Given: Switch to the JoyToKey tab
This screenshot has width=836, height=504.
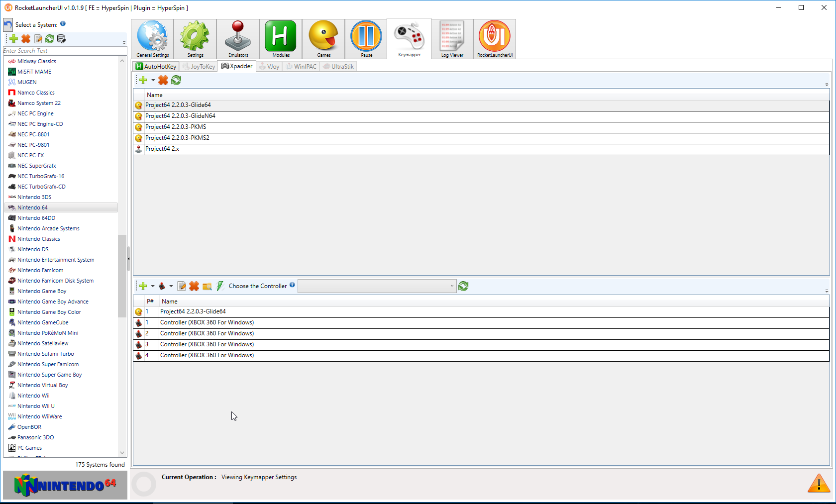Looking at the screenshot, I should click(199, 67).
